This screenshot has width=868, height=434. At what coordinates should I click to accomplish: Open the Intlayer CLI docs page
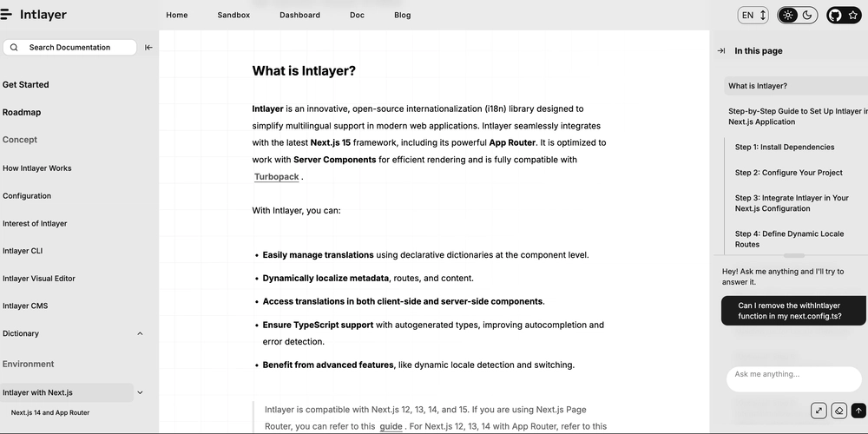pos(23,251)
